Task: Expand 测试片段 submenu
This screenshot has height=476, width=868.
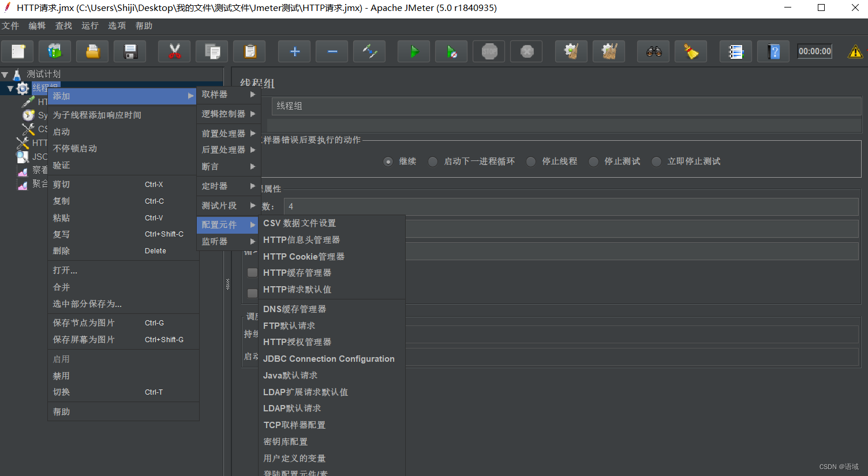Action: pyautogui.click(x=229, y=205)
